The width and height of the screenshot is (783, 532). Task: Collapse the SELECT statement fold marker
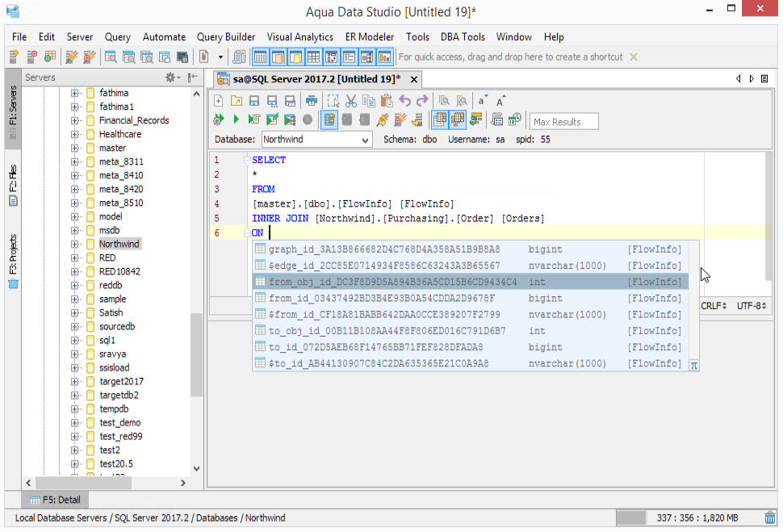[x=247, y=160]
